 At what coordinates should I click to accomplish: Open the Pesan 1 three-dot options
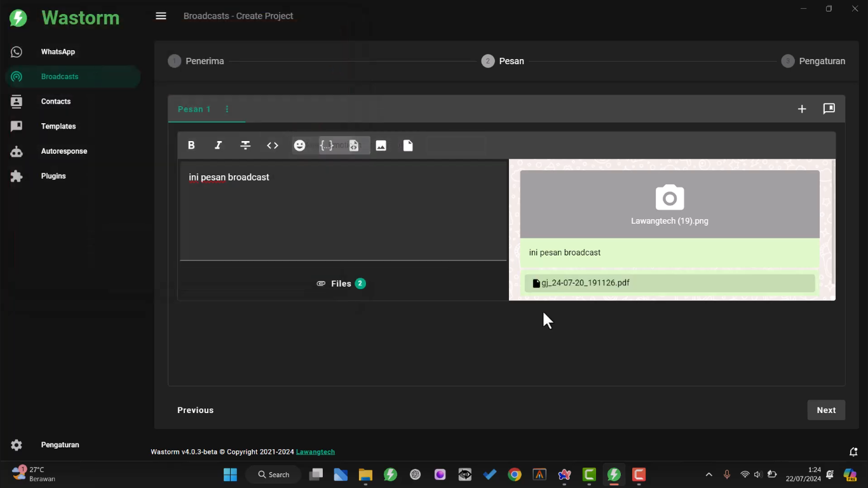point(227,109)
